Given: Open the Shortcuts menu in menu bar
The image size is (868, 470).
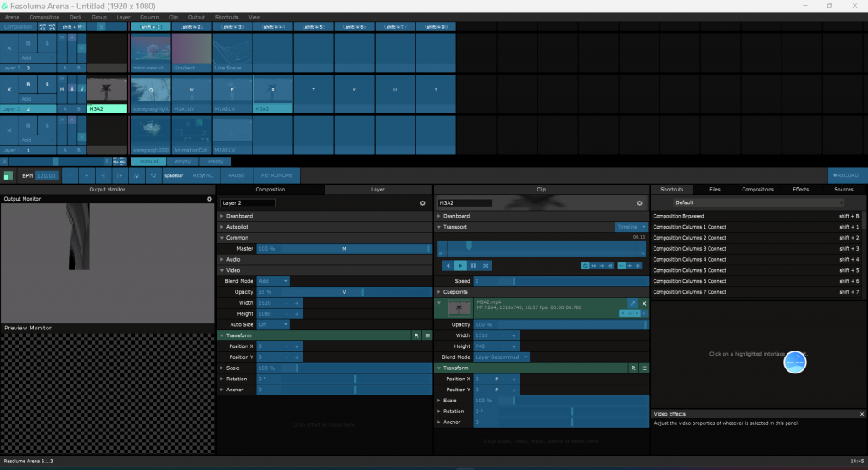Looking at the screenshot, I should (226, 17).
